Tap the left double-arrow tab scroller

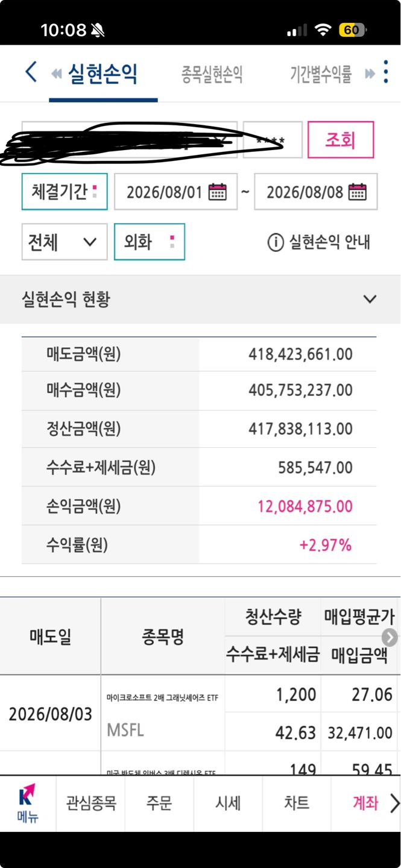tap(57, 74)
